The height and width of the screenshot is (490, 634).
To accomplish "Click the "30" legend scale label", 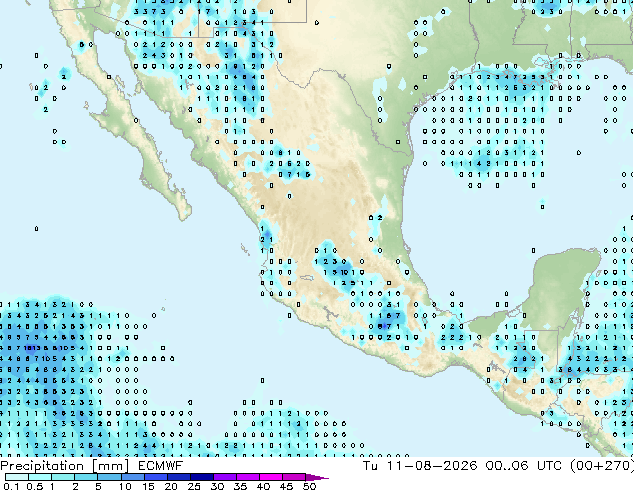I will tap(217, 486).
